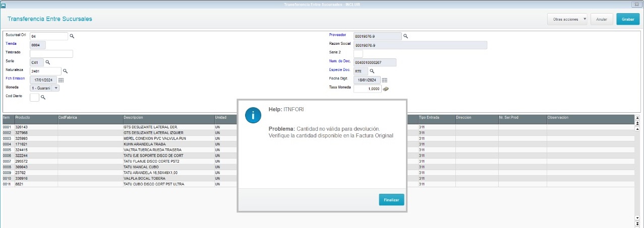Click the Anular button
This screenshot has height=228, width=644.
pyautogui.click(x=602, y=19)
